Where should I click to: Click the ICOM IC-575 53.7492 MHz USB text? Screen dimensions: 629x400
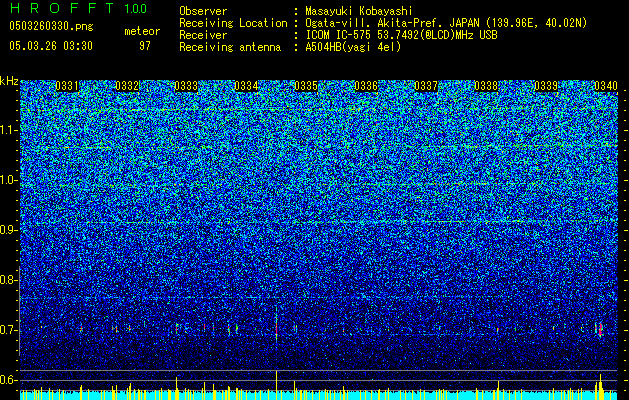coord(401,35)
